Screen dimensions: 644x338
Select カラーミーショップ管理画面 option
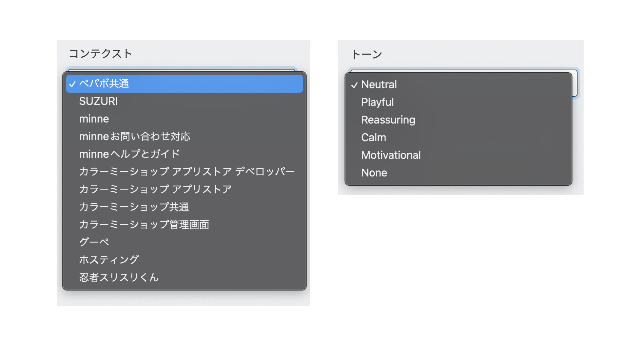click(144, 224)
